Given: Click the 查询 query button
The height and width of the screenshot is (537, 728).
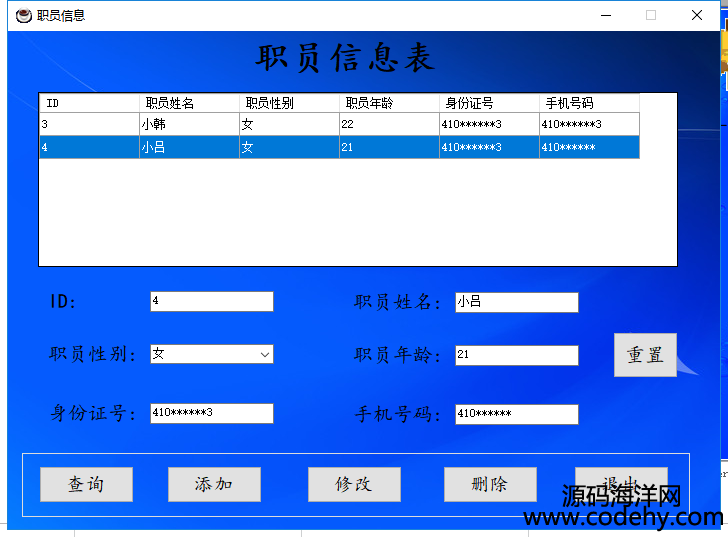Looking at the screenshot, I should pos(86,484).
